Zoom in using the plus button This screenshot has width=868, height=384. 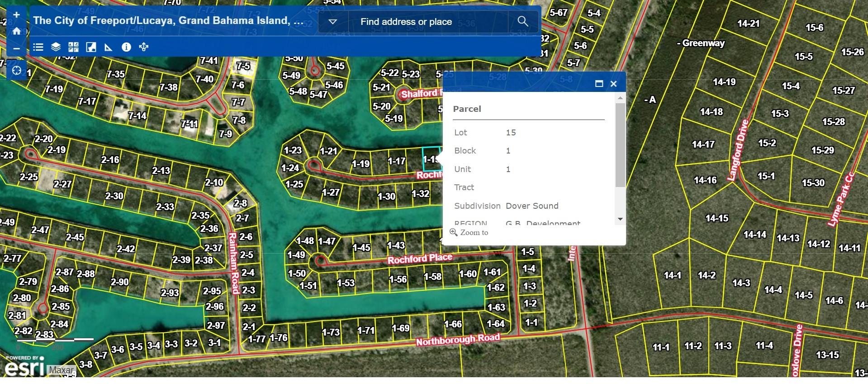17,15
